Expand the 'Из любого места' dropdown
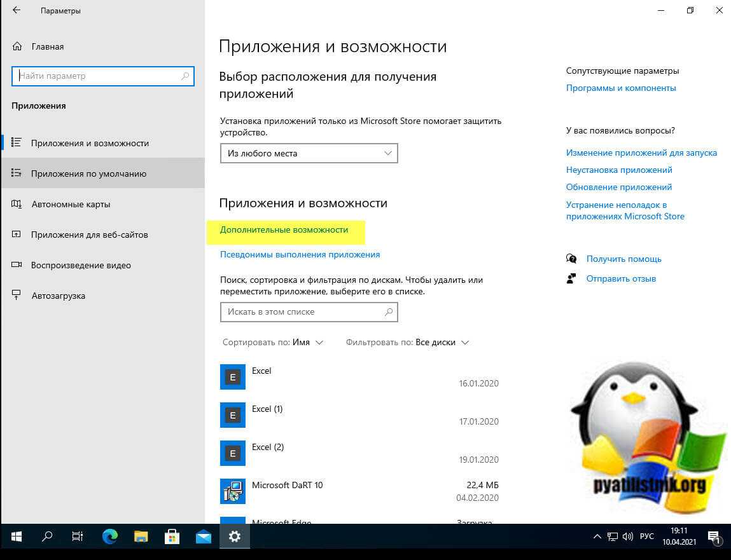Viewport: 731px width, 560px height. (x=309, y=153)
